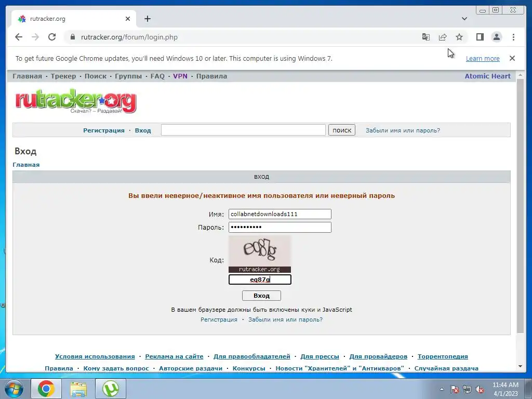
Task: Click the scrollbar down arrow
Action: pos(520,366)
